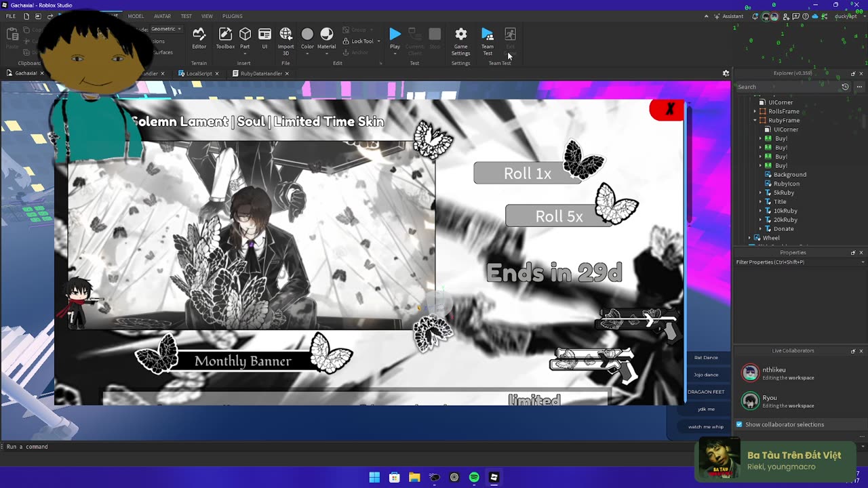
Task: Expand the Title tree item
Action: click(760, 202)
